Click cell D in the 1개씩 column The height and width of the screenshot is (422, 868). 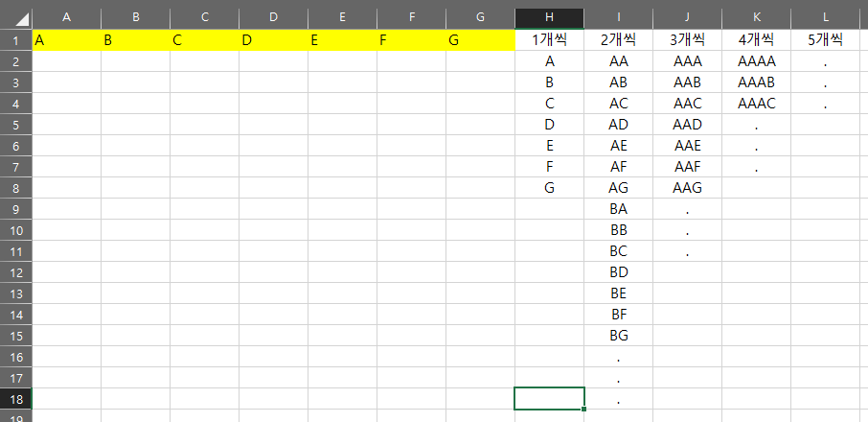[549, 125]
